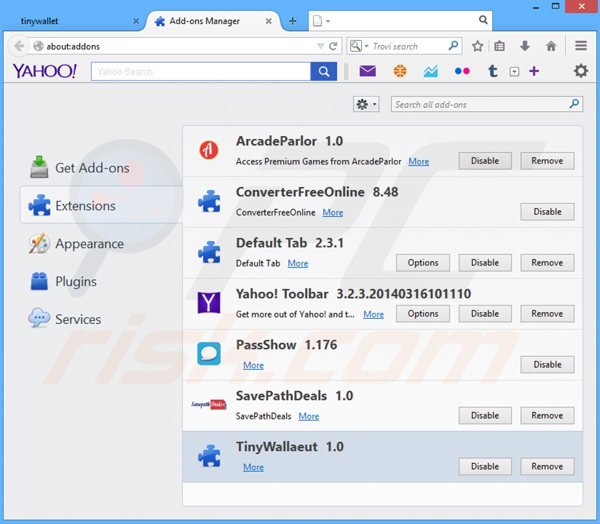The width and height of the screenshot is (600, 524).
Task: Close the tinywallet tab
Action: point(136,21)
